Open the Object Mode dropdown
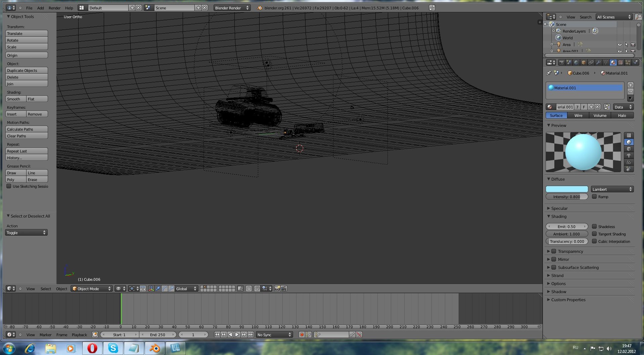This screenshot has width=644, height=355. (x=91, y=289)
